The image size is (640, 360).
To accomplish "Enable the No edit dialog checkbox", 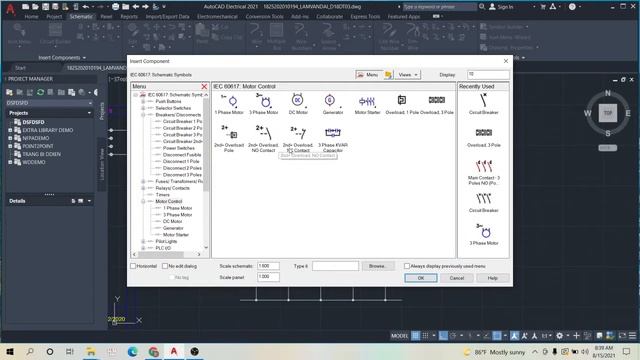I will tap(165, 266).
